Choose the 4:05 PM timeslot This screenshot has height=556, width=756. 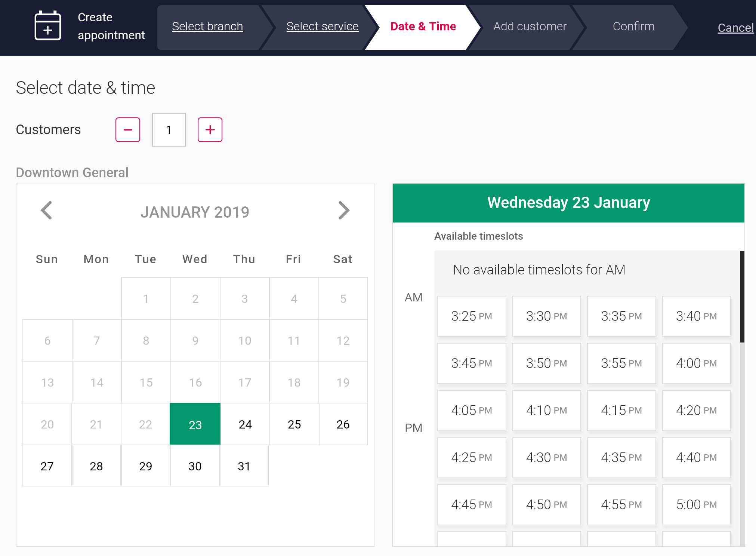tap(472, 411)
